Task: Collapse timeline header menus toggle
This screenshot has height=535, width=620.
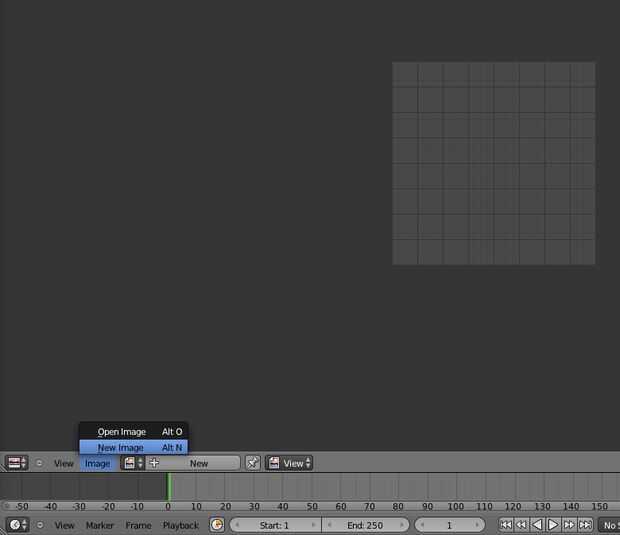Action: (40, 525)
